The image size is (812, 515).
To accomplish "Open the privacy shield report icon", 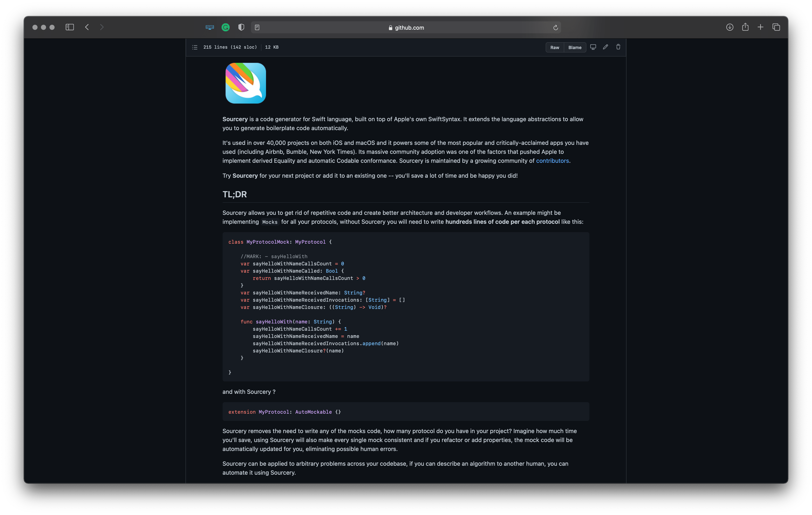I will click(x=241, y=28).
